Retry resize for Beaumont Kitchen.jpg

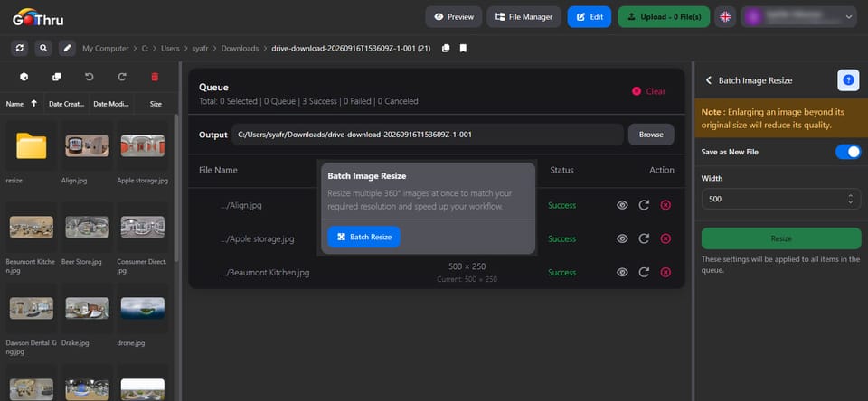tap(644, 272)
